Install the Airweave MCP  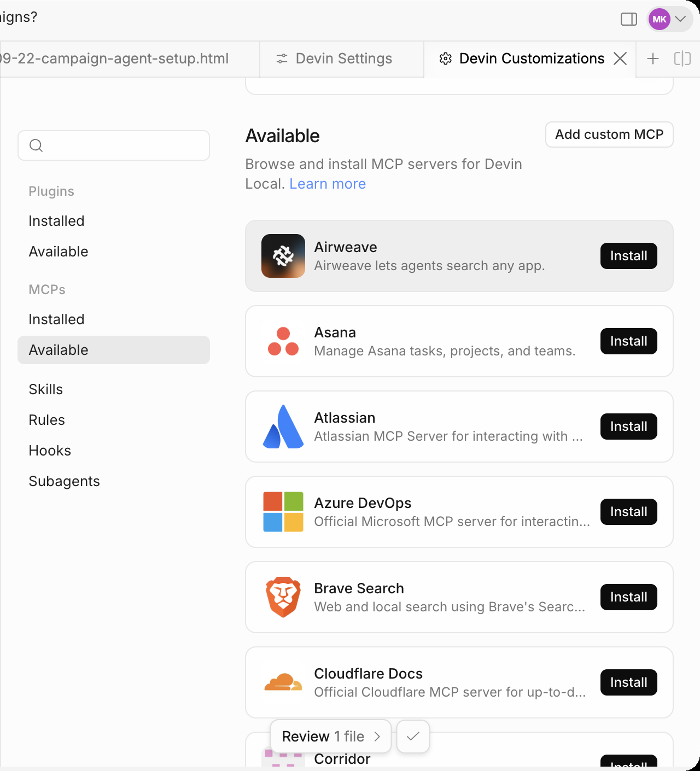629,256
